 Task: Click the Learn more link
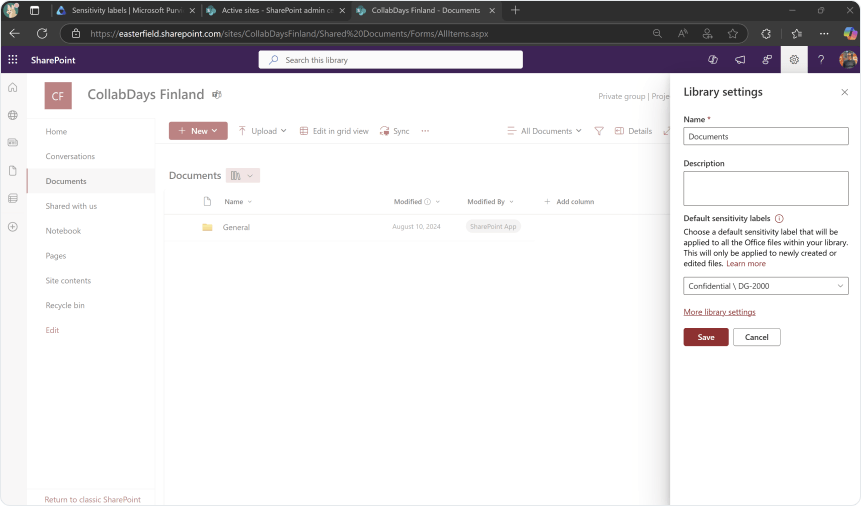(746, 263)
